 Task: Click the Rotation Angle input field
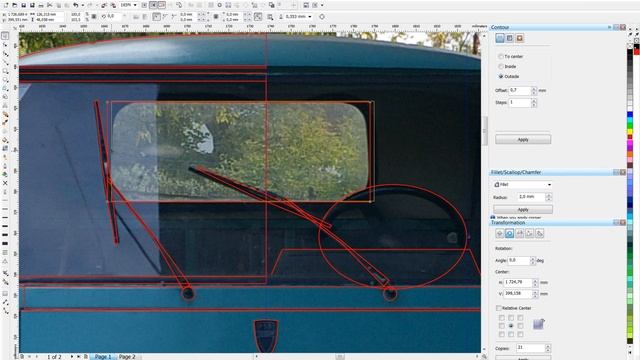click(518, 260)
